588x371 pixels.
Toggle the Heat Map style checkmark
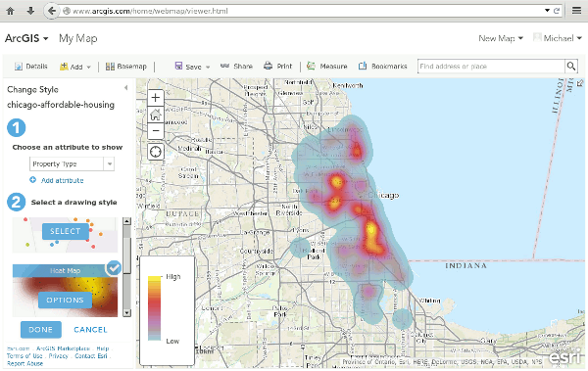point(114,268)
